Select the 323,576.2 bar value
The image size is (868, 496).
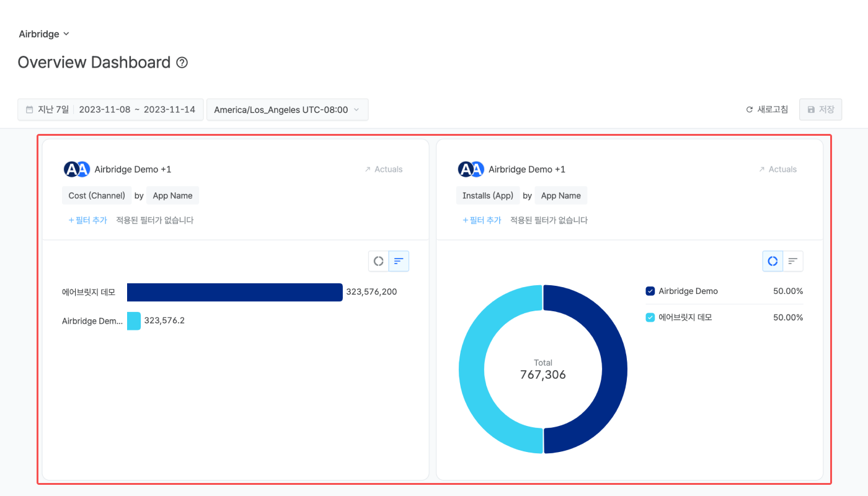click(164, 321)
